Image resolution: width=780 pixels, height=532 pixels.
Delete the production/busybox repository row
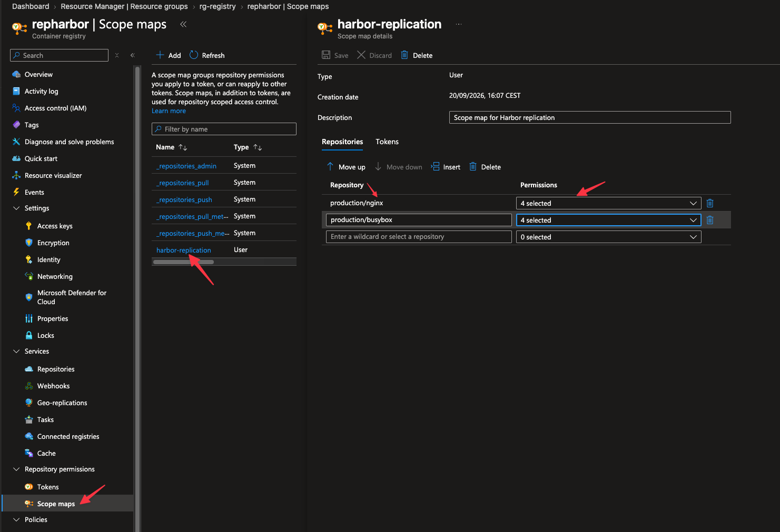tap(710, 220)
